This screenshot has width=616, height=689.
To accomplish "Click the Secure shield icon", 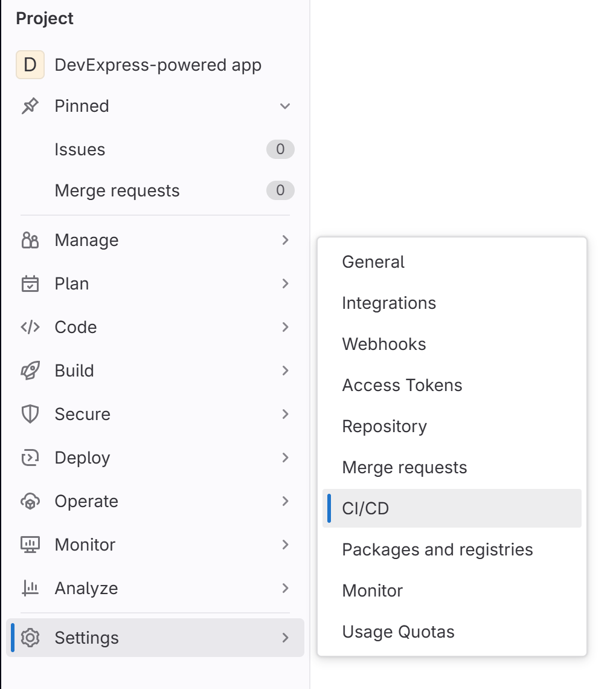I will pyautogui.click(x=30, y=415).
